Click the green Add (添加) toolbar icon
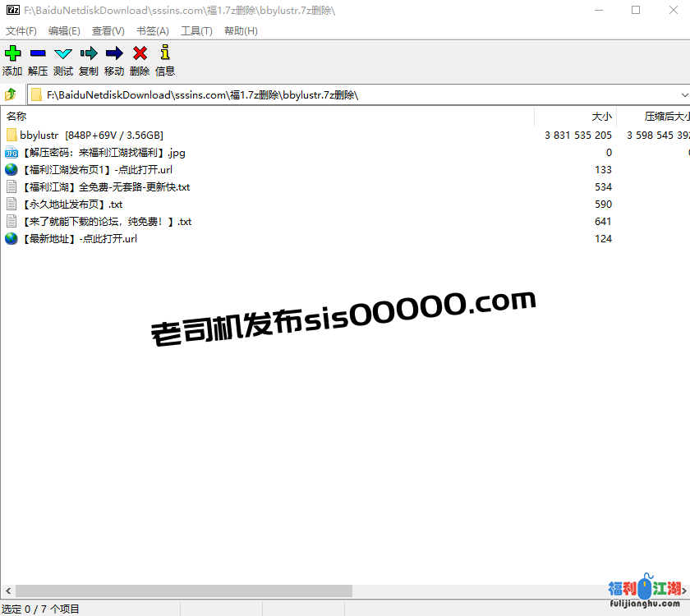This screenshot has width=690, height=616. pyautogui.click(x=12, y=53)
